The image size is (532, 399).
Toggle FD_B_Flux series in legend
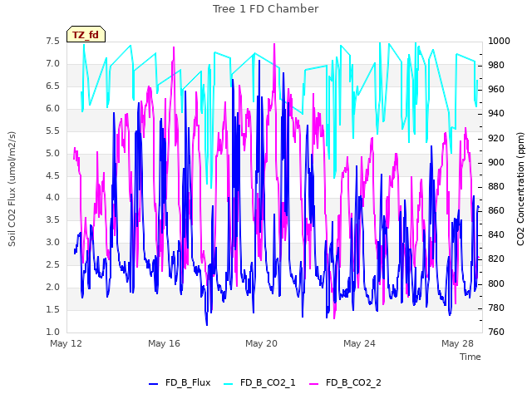click(180, 382)
